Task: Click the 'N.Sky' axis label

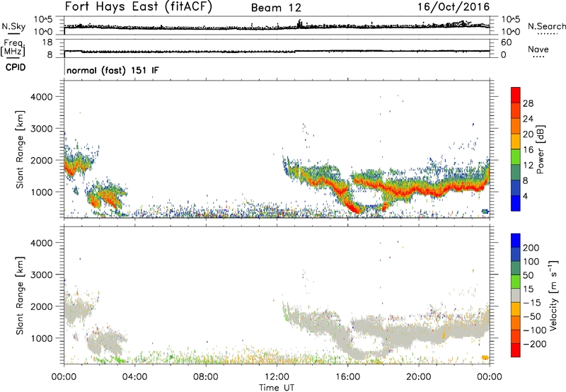Action: click(13, 26)
